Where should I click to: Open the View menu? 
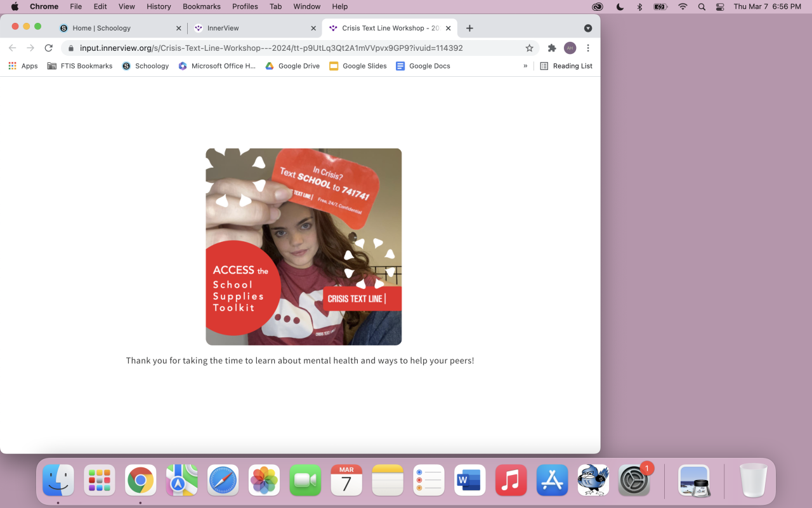click(127, 6)
